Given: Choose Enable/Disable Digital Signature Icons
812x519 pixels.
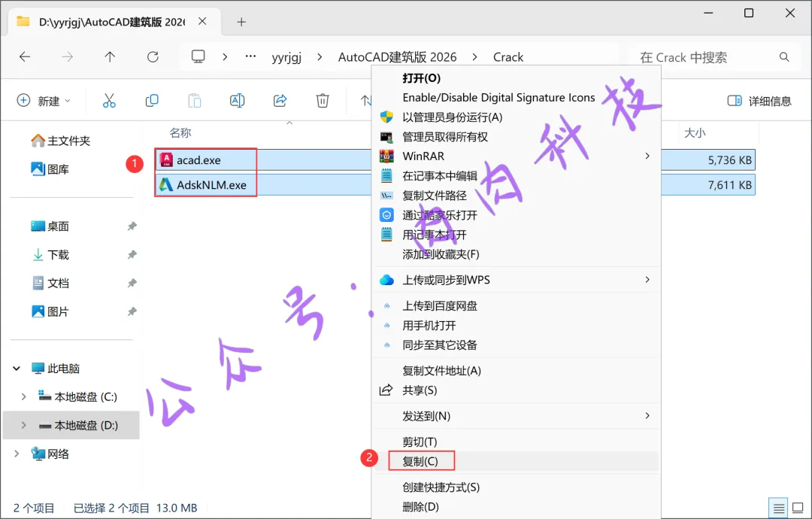Looking at the screenshot, I should pyautogui.click(x=516, y=97).
